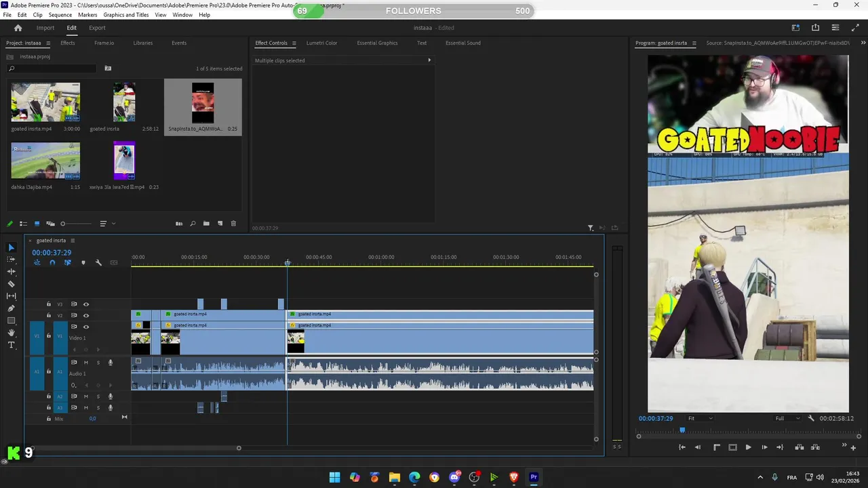Select the Track Select Forward tool
The width and height of the screenshot is (868, 488).
(x=11, y=260)
